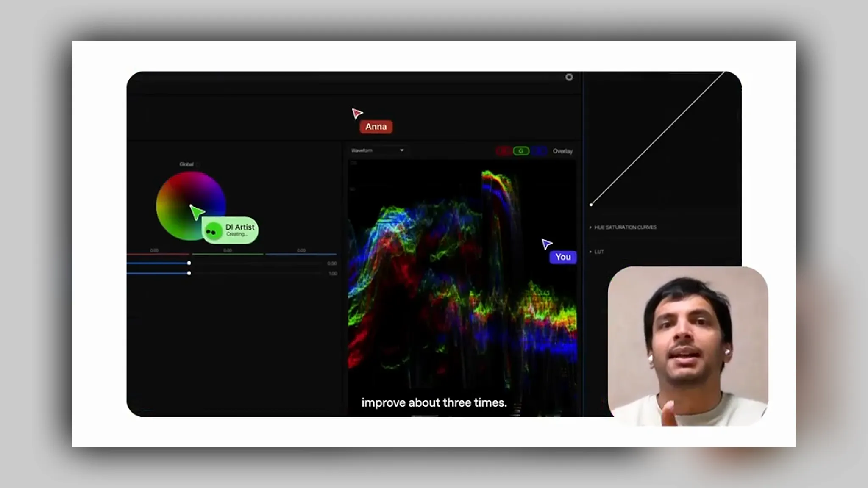This screenshot has width=868, height=488.
Task: Click the blue channel bar under the wheel
Action: (301, 254)
